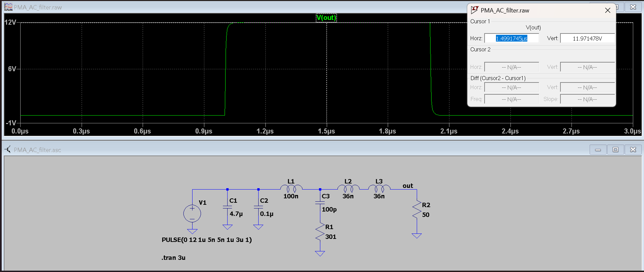
Task: Click the ground symbol under R1
Action: pyautogui.click(x=320, y=253)
